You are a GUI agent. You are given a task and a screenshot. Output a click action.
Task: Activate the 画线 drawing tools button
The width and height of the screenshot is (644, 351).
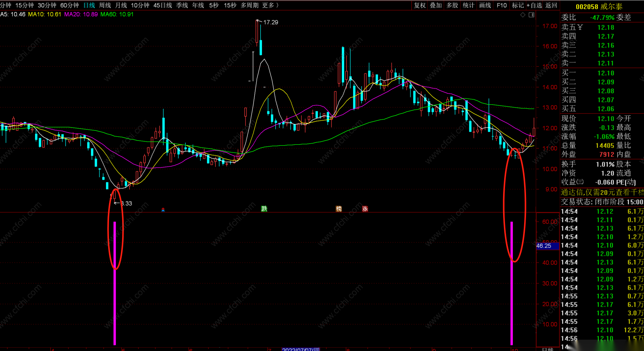tap(485, 5)
